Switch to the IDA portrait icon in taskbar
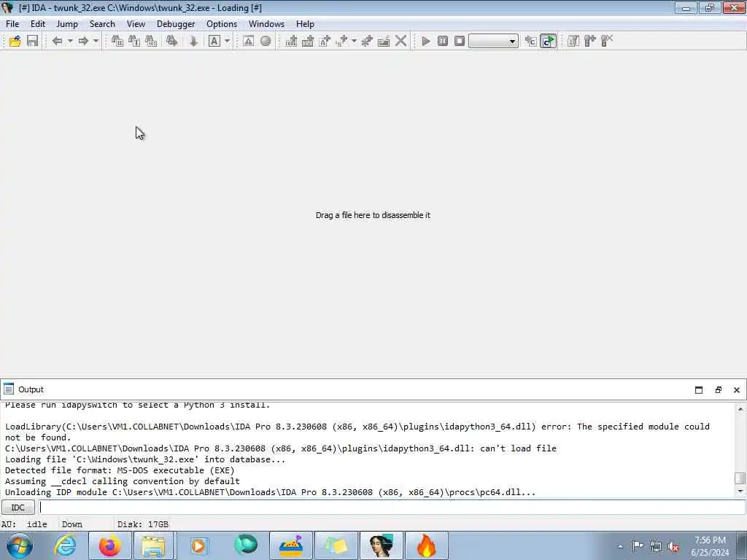Viewport: 747px width, 560px height. [x=381, y=545]
